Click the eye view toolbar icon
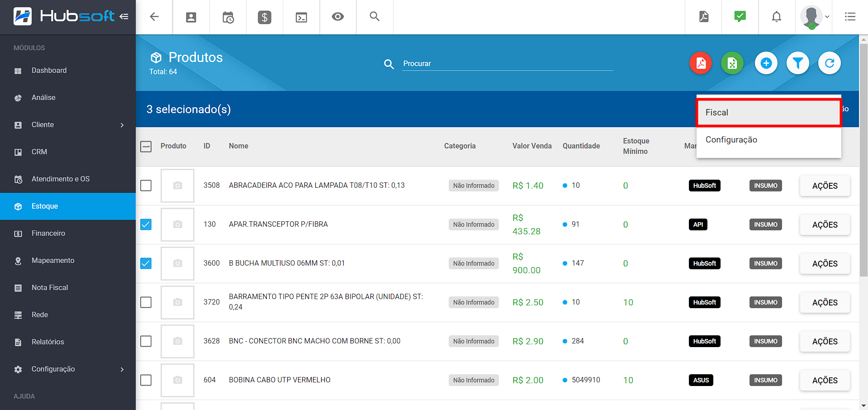This screenshot has width=868, height=410. pos(338,17)
